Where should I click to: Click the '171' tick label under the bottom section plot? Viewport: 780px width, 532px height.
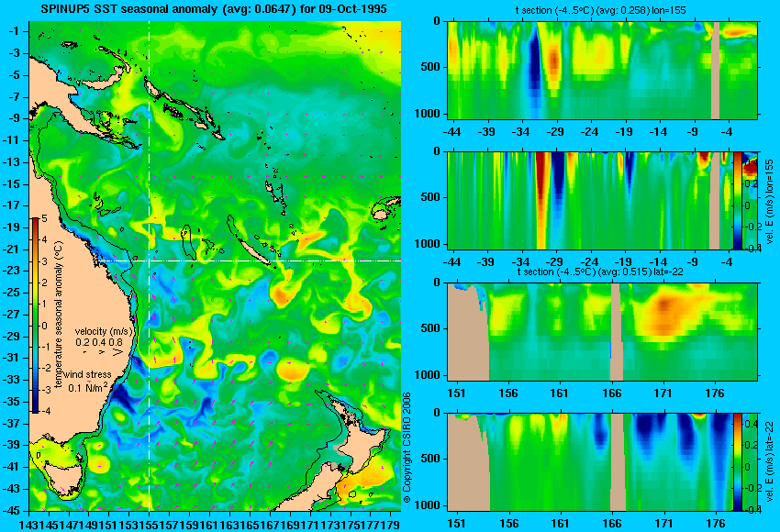pos(663,524)
